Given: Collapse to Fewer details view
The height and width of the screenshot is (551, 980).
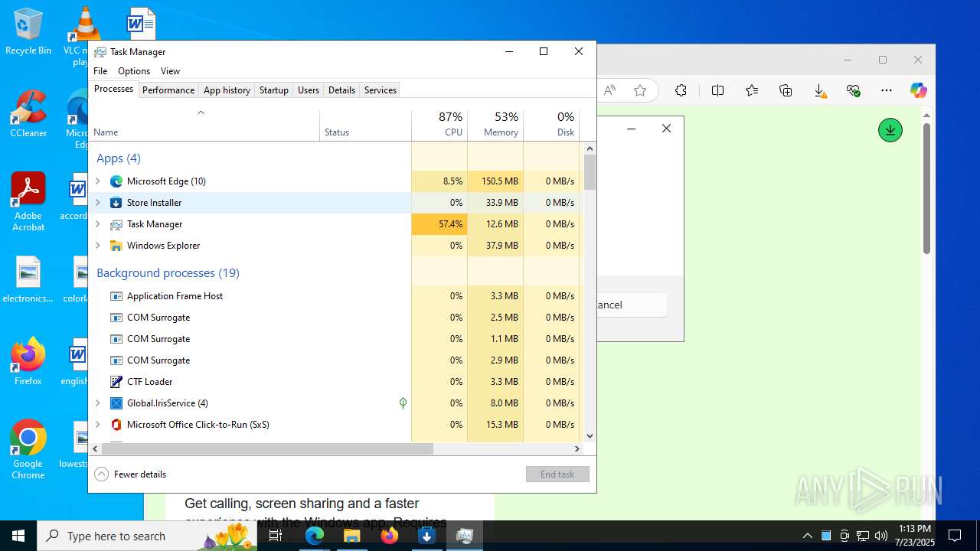Looking at the screenshot, I should (x=130, y=474).
